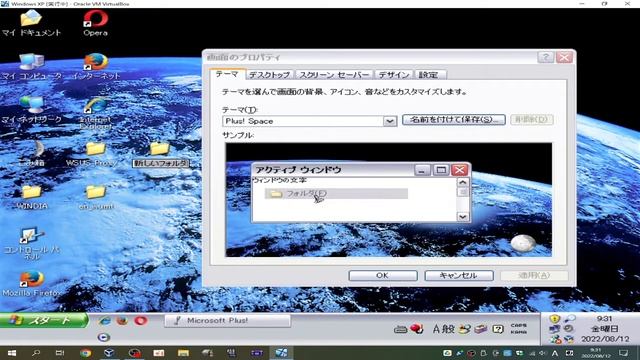Select the WINDIA folder on desktop
640x360 pixels.
click(x=31, y=197)
